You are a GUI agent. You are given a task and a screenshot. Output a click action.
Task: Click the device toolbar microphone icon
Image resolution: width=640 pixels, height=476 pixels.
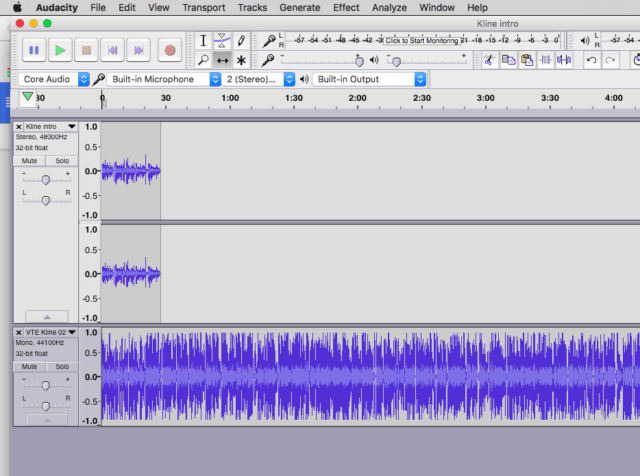click(x=98, y=79)
